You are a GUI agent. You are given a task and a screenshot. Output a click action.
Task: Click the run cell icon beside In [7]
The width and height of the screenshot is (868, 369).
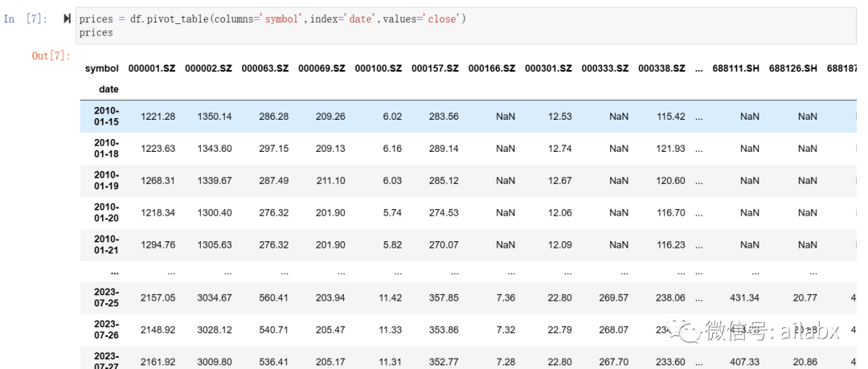[67, 18]
